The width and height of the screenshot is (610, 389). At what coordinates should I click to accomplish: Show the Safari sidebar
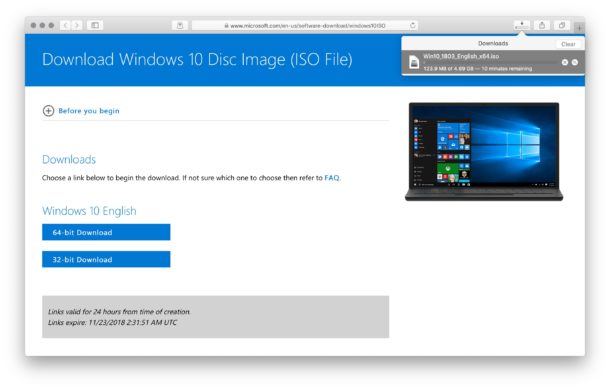[95, 25]
